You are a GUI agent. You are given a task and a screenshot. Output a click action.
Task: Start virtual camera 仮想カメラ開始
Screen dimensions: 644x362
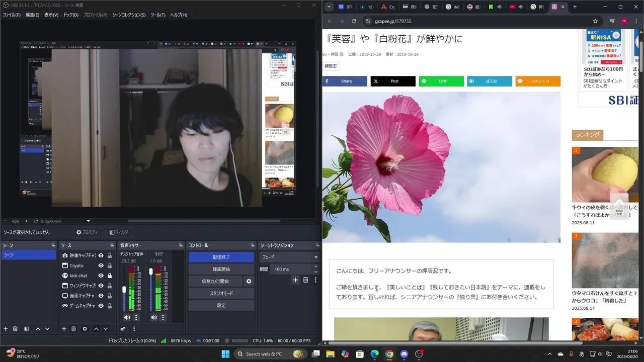tap(215, 282)
